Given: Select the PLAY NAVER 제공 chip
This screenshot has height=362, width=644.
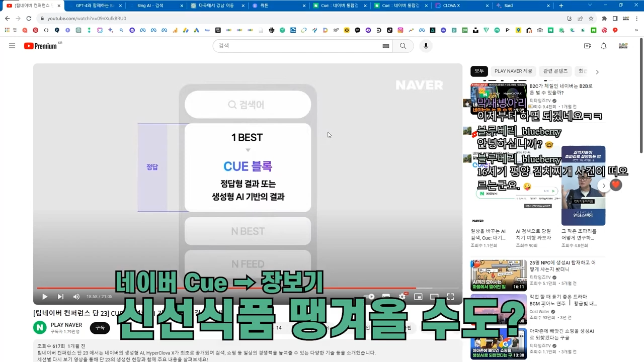Looking at the screenshot, I should [513, 71].
